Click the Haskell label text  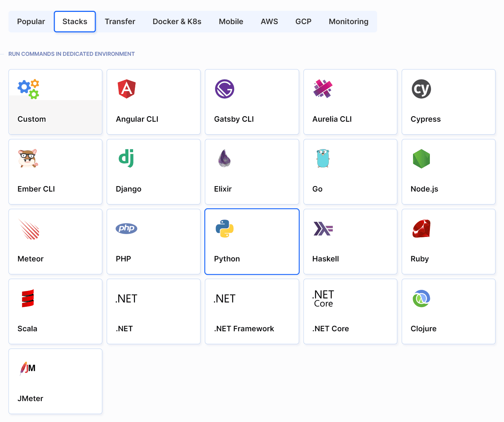coord(325,259)
